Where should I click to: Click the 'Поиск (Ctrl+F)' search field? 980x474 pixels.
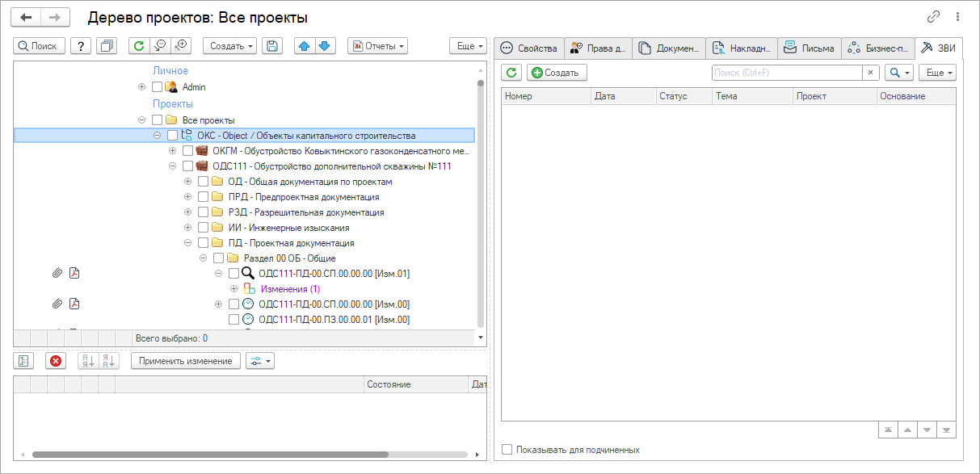tap(787, 73)
